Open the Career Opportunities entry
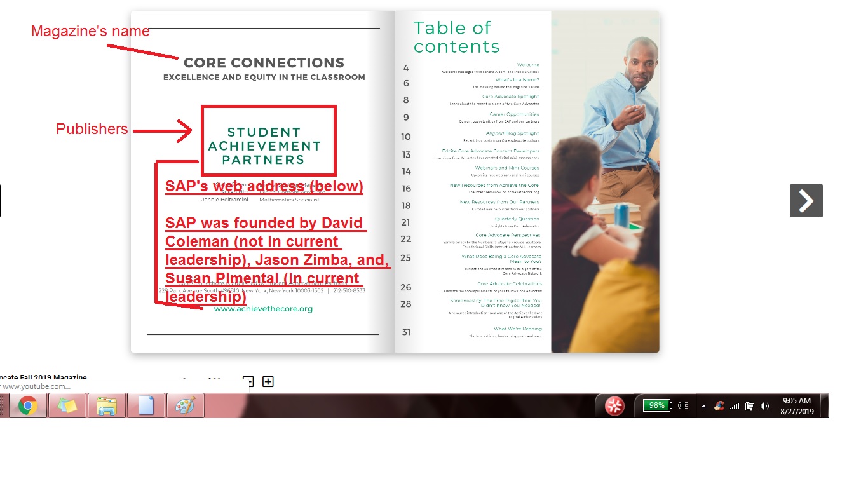The height and width of the screenshot is (488, 868). click(514, 114)
